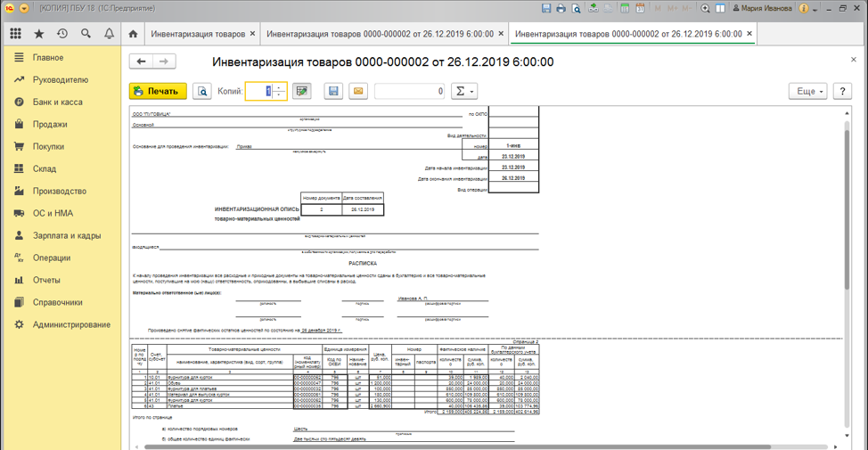Click the back arrow navigation button

tap(141, 61)
